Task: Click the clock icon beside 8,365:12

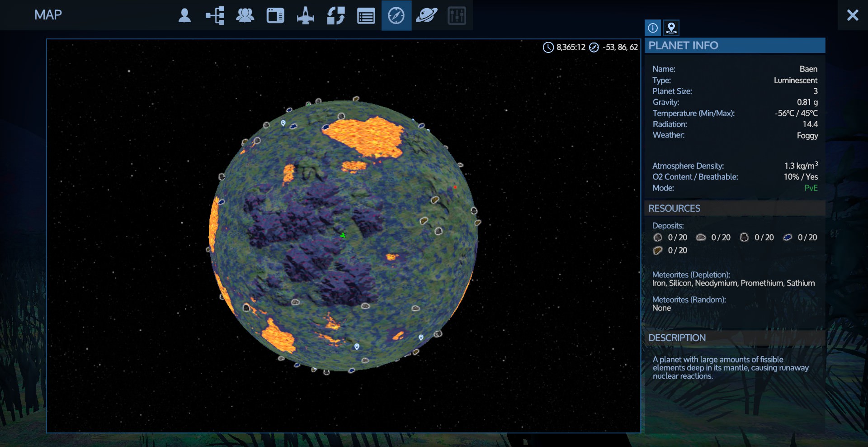Action: point(548,48)
